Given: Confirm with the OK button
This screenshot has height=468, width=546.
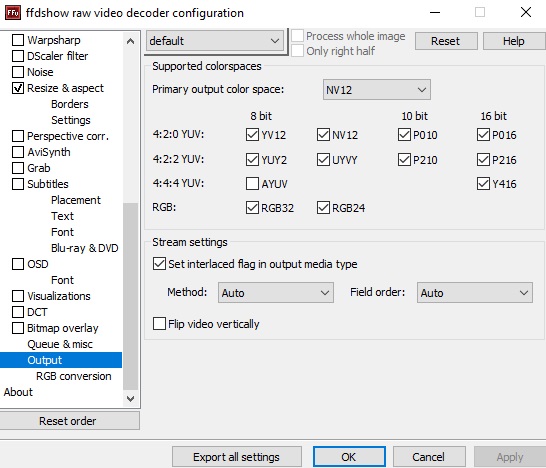Looking at the screenshot, I should (349, 457).
